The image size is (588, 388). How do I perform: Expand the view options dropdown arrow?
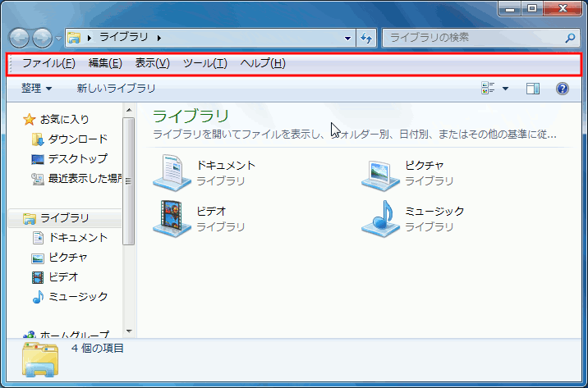pyautogui.click(x=505, y=89)
